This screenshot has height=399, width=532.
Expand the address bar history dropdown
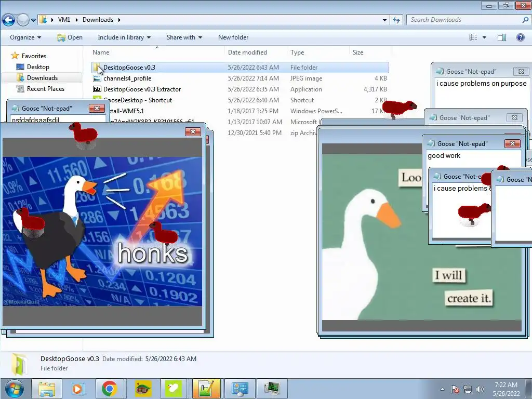[x=384, y=20]
